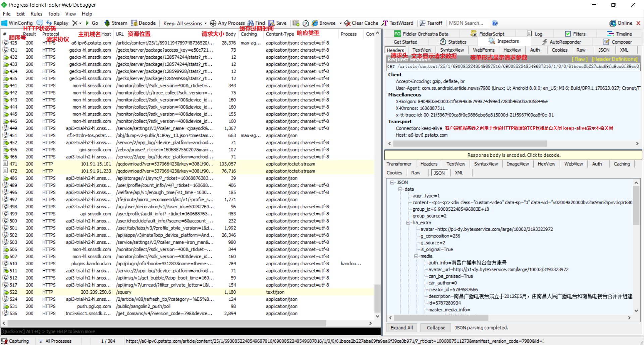Screen dimensions: 644x345
Task: Click the Remove sessions X icon
Action: pos(75,23)
